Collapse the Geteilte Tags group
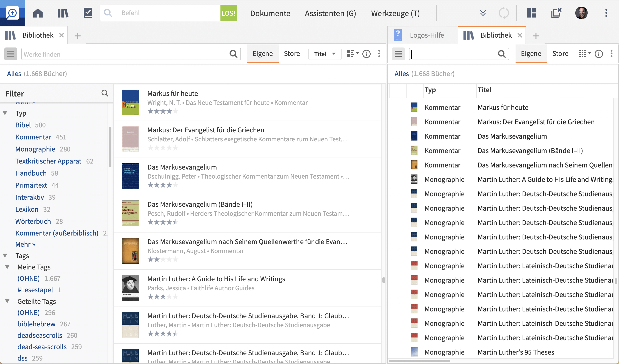Viewport: 619px width, 364px height. (x=7, y=301)
